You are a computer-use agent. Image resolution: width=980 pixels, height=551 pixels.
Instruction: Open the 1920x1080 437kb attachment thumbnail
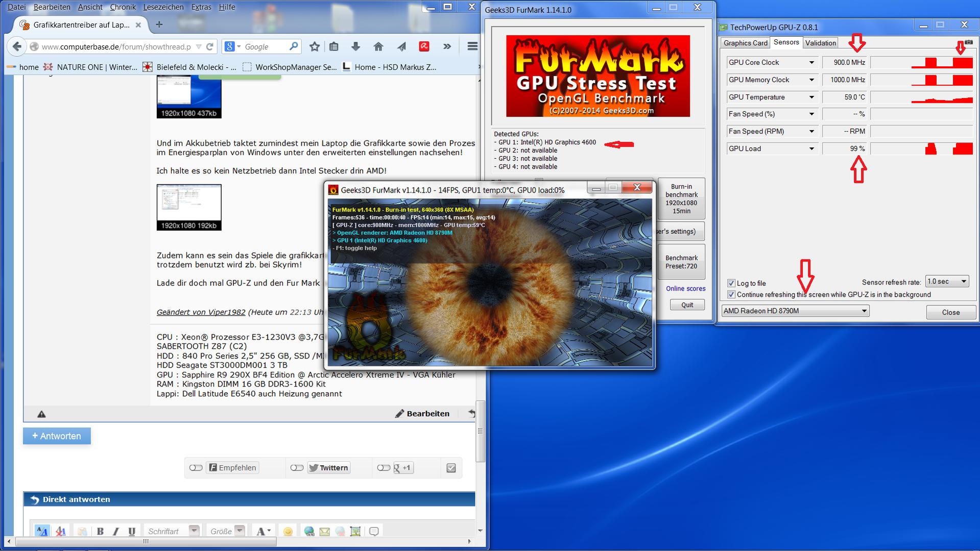(189, 97)
